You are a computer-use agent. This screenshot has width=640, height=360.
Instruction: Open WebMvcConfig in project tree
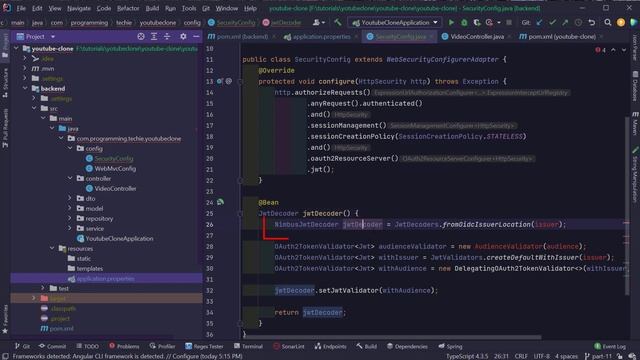click(x=115, y=168)
